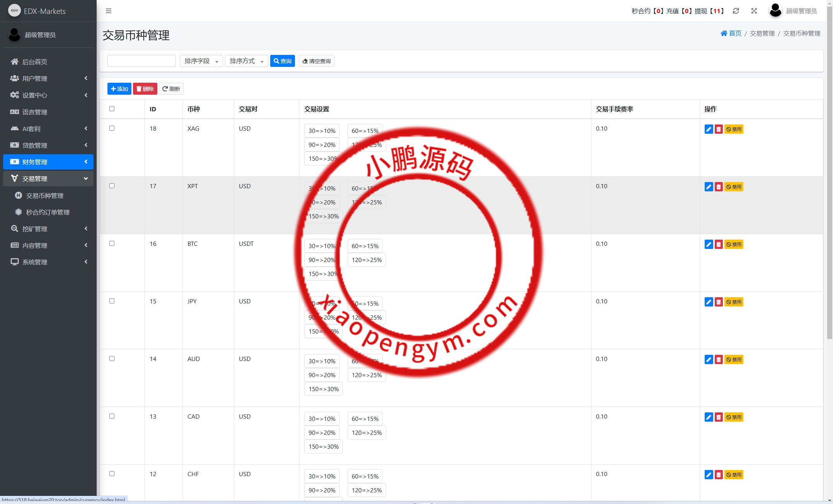
Task: Click the 刷新 refresh icon above the table
Action: click(171, 89)
